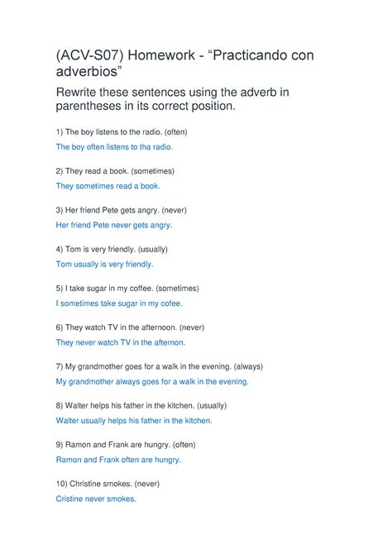
Task: Select question 4 "Tom is very friendly"
Action: click(x=112, y=250)
